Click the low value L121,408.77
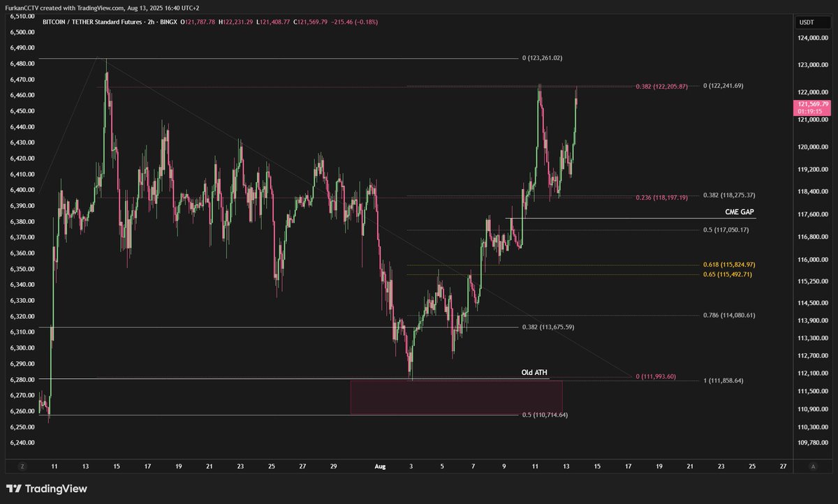The height and width of the screenshot is (504, 838). (274, 22)
